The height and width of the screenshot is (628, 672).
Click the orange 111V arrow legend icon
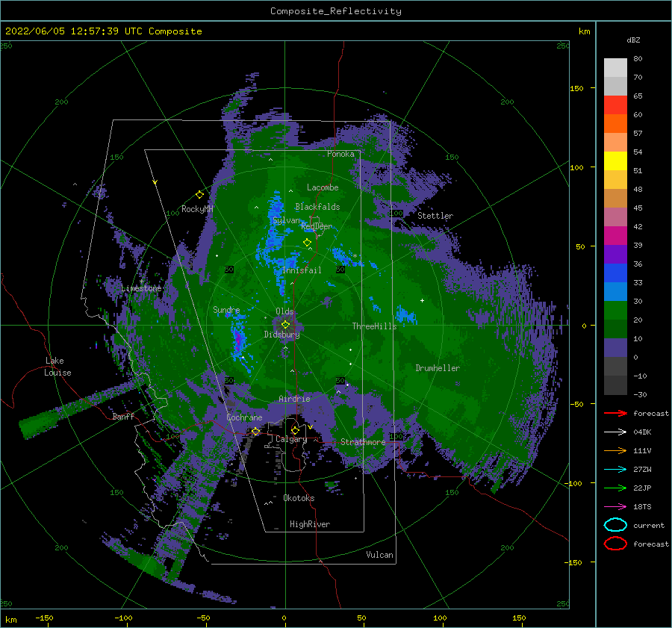coord(615,450)
